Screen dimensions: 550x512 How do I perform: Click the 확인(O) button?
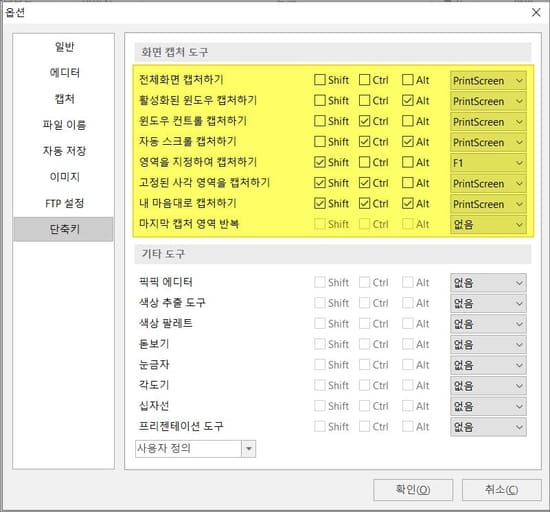tap(413, 490)
